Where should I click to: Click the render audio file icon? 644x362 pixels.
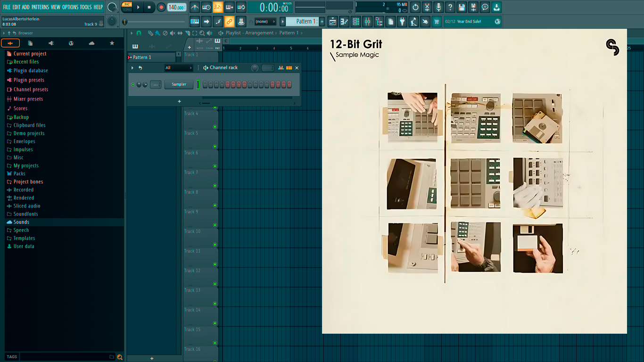(x=473, y=7)
